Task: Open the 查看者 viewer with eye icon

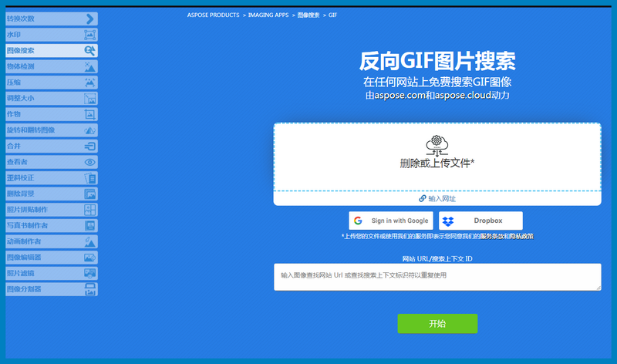Action: pos(52,162)
